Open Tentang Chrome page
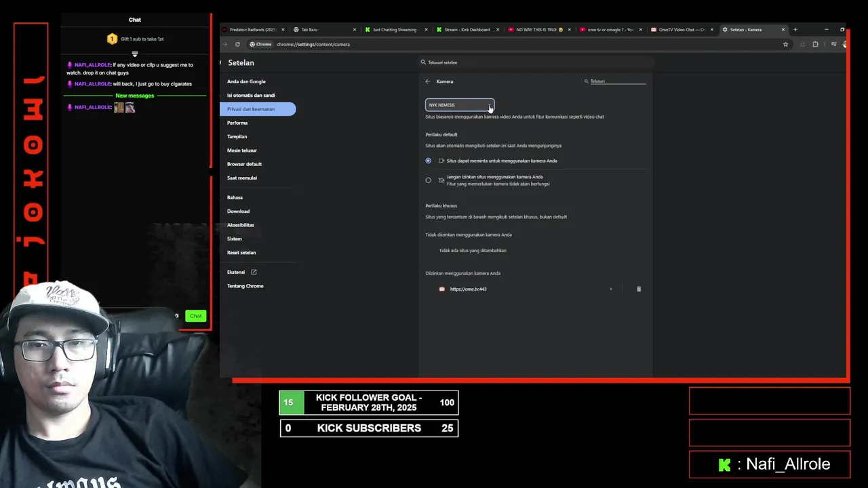Screen dimensions: 868x488 pos(245,286)
